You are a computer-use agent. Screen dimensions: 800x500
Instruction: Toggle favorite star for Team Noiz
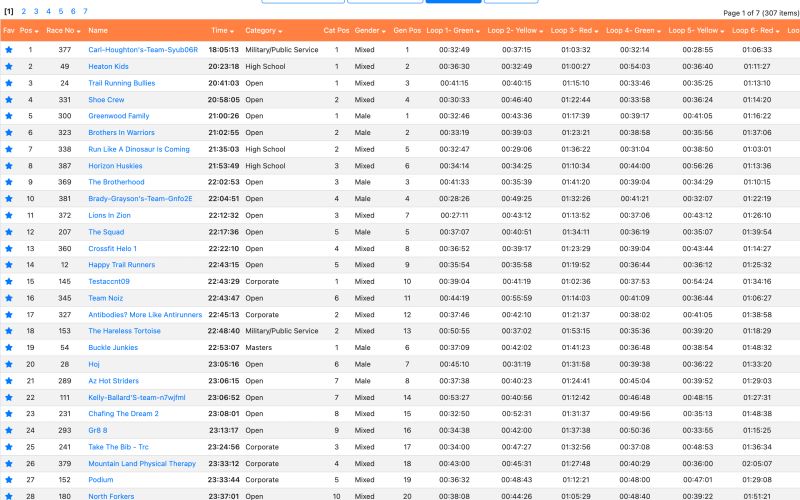coord(9,298)
